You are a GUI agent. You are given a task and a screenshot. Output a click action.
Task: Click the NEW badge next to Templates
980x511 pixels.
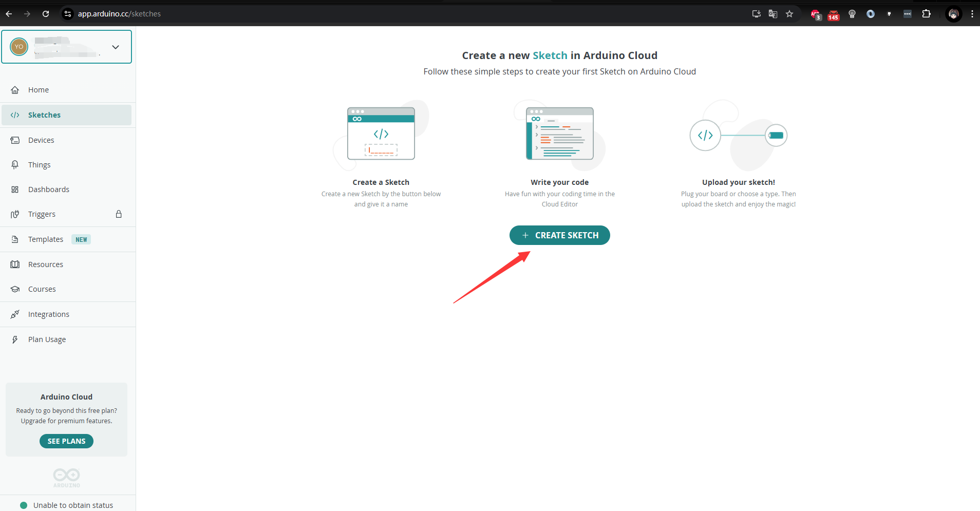coord(81,240)
